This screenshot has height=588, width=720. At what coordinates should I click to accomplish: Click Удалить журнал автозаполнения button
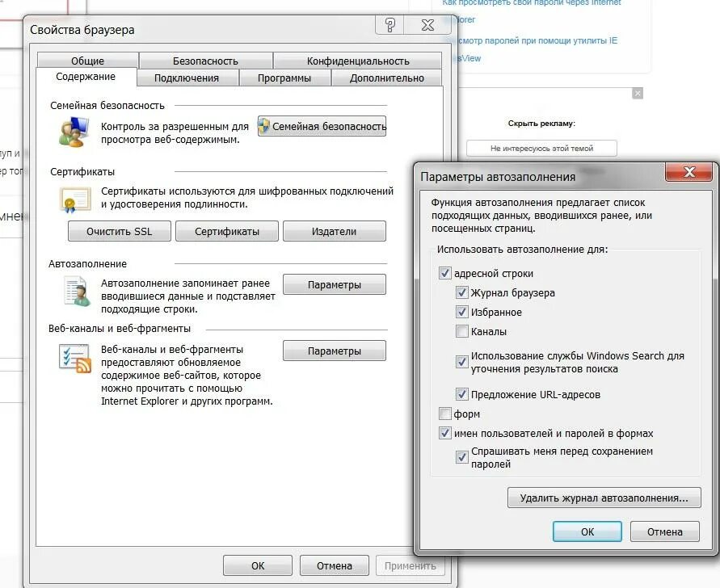[604, 498]
